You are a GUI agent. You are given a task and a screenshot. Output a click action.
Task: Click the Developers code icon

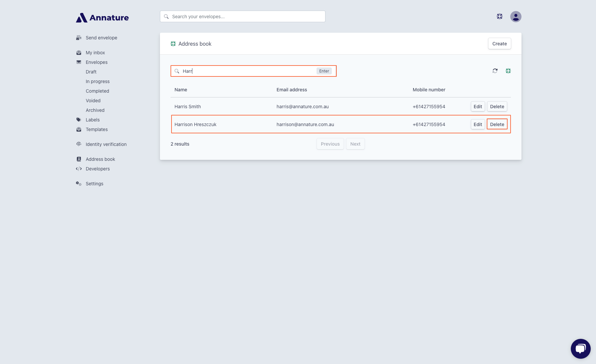(x=79, y=169)
